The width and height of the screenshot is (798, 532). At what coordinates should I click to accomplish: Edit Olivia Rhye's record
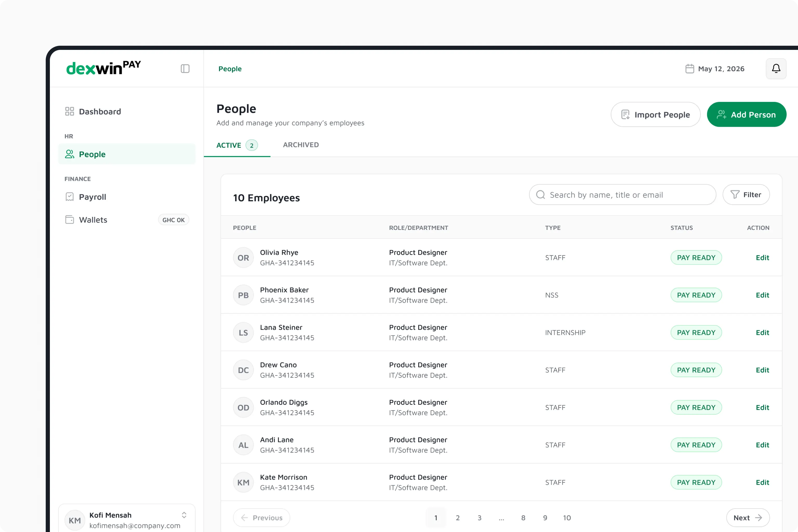[x=762, y=257]
